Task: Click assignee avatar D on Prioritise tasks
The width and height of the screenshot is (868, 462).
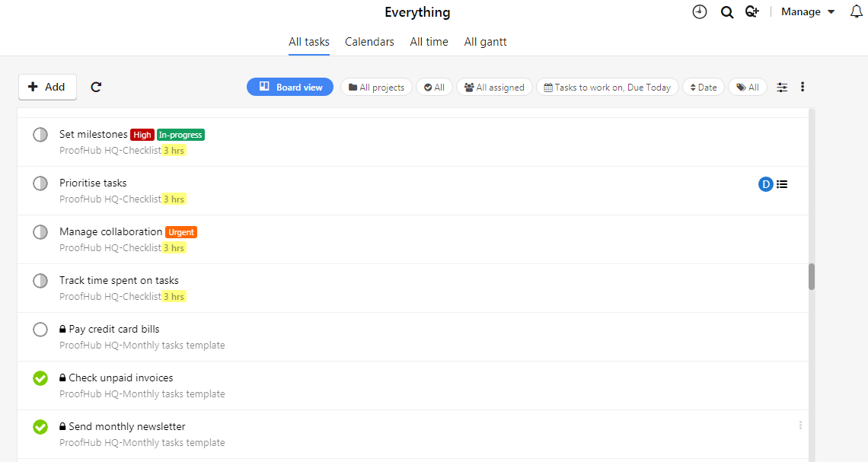Action: point(764,183)
